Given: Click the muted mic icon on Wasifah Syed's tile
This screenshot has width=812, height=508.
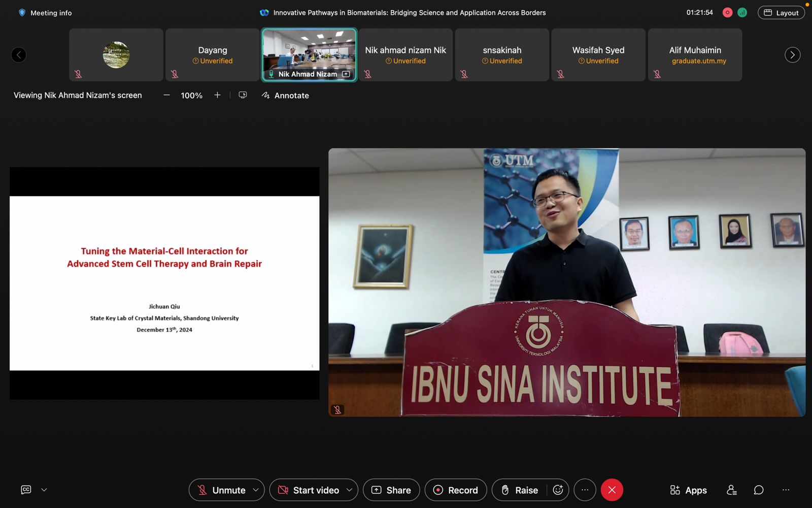Looking at the screenshot, I should click(x=560, y=74).
